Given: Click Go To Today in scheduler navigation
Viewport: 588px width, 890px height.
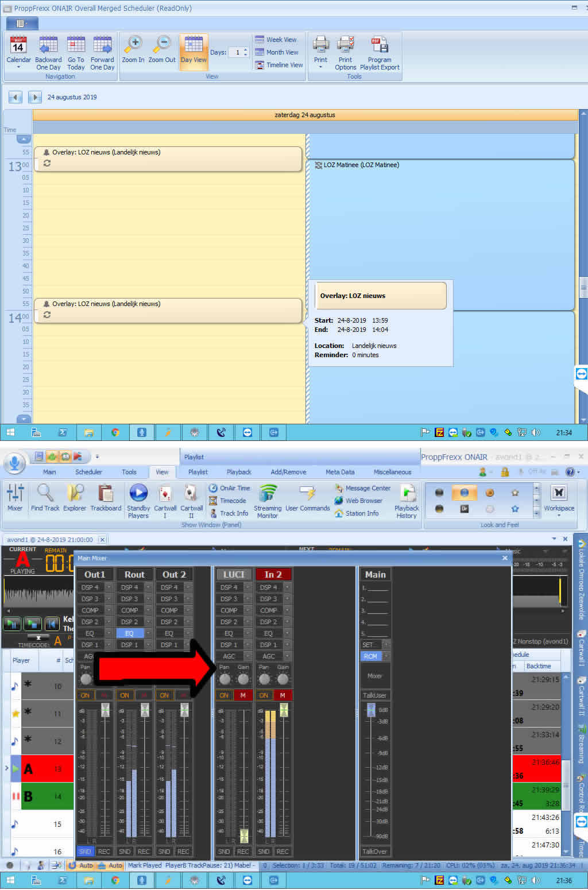Looking at the screenshot, I should (76, 52).
